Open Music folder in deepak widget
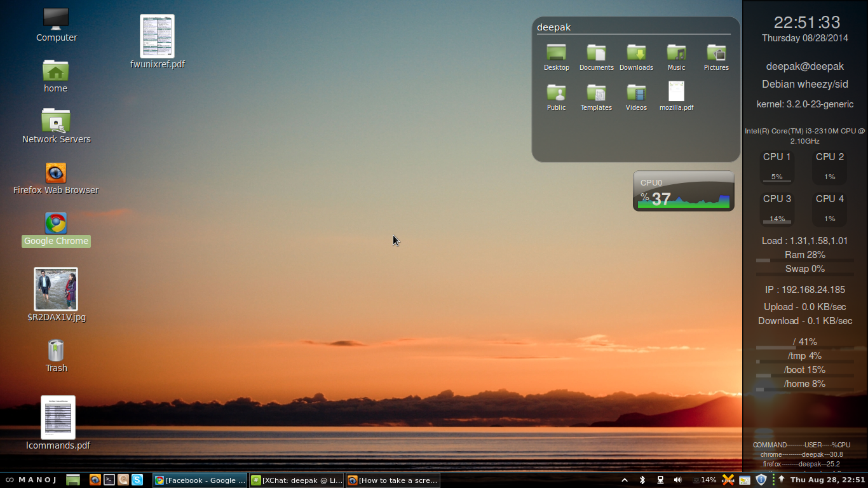The width and height of the screenshot is (868, 488). [x=676, y=58]
